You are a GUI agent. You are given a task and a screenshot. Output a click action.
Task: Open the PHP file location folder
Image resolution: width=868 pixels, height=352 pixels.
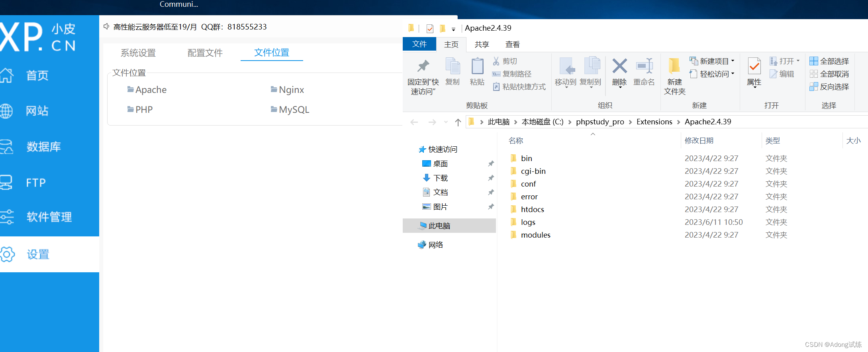click(x=140, y=110)
